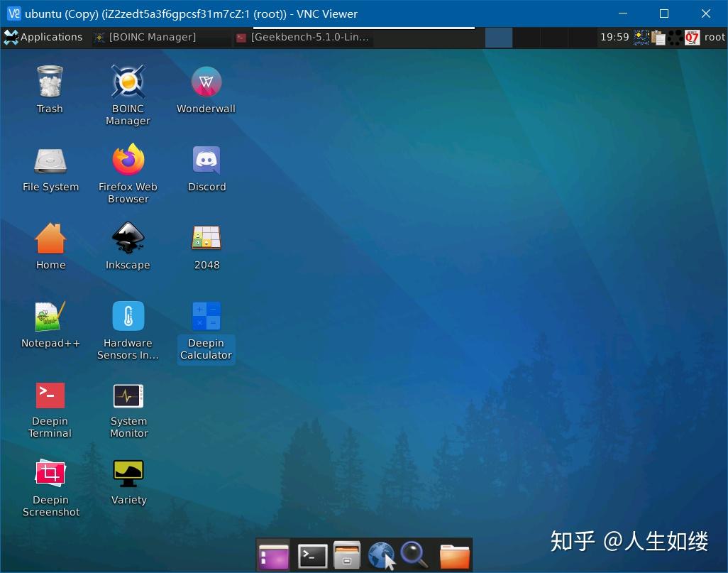Maximize the VNC Viewer window

point(664,13)
